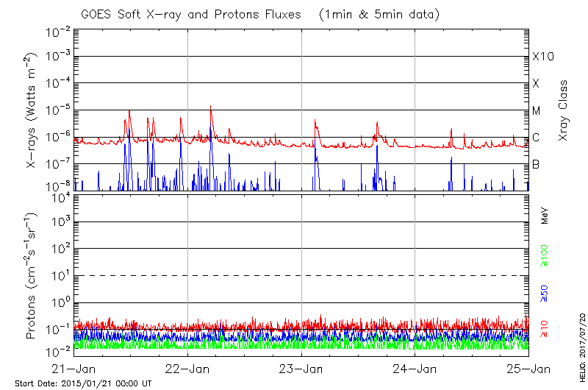Select the B class label on right axis
588x390 pixels.
536,164
